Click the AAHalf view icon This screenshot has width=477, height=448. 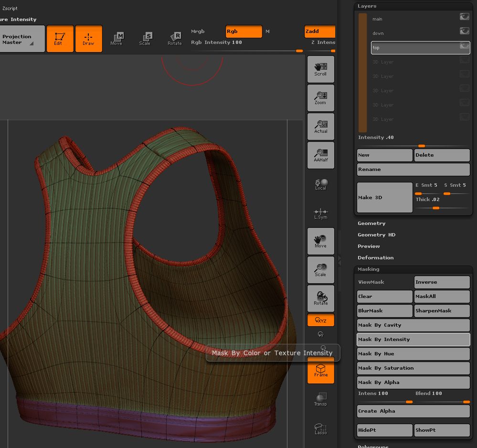(320, 155)
